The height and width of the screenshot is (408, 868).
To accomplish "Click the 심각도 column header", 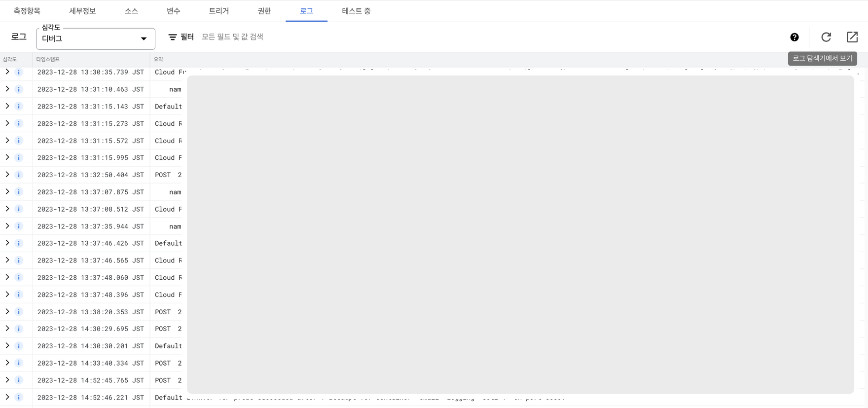I will [x=10, y=59].
